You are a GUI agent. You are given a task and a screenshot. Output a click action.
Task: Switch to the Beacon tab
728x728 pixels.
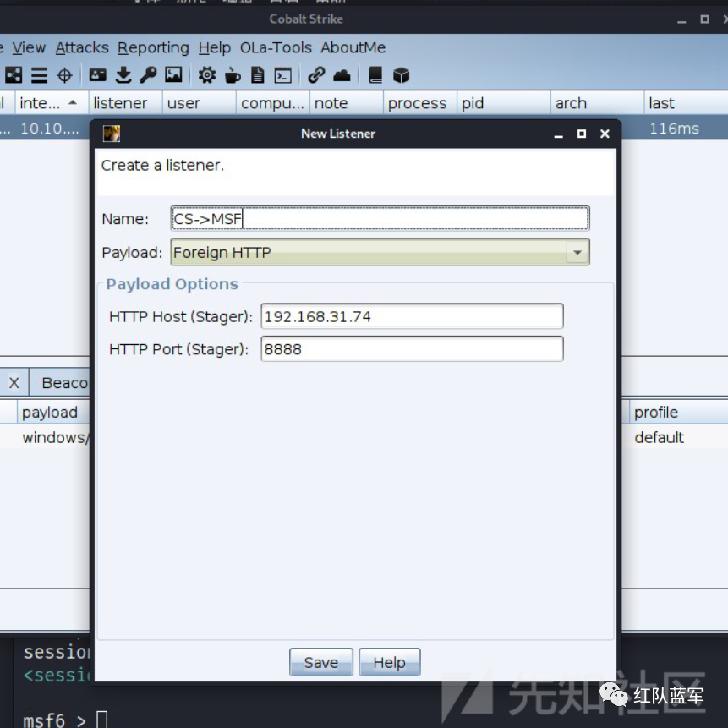[60, 382]
